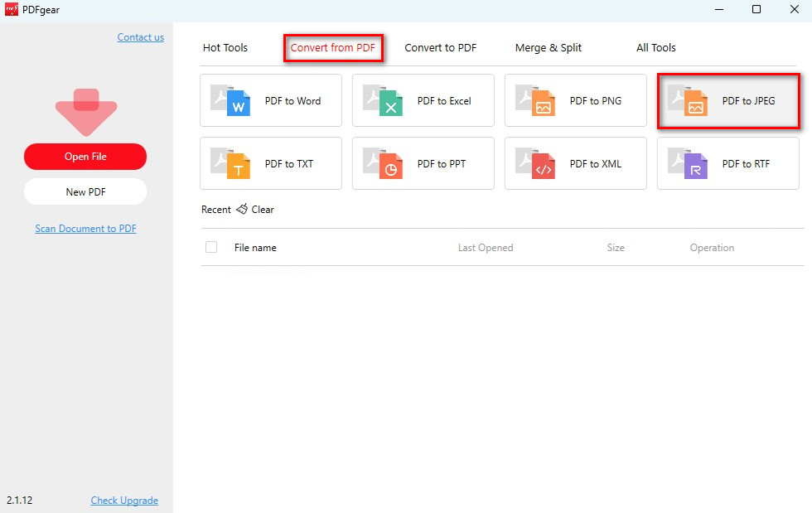Select the PDF to PPT tool

[x=423, y=163]
